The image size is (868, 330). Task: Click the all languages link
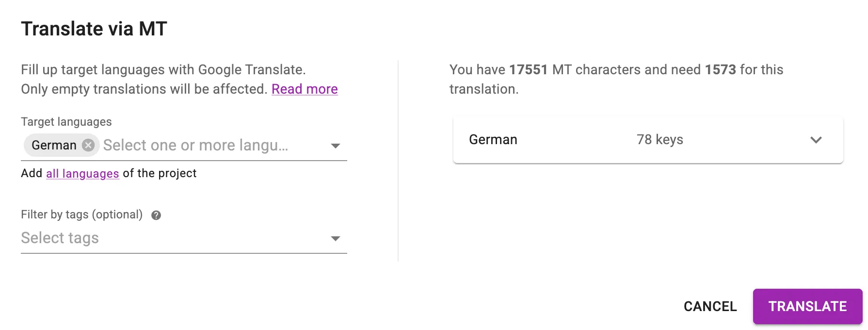pos(82,173)
